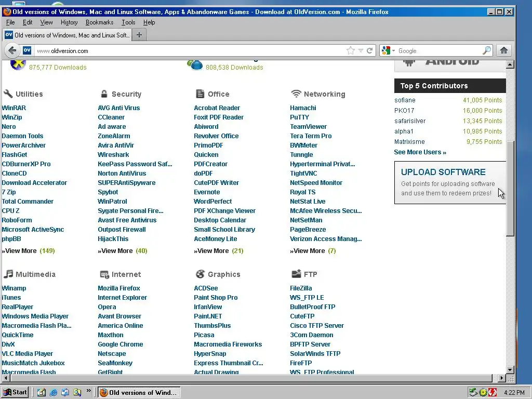The width and height of the screenshot is (532, 399).
Task: Click the FTP folder icon
Action: click(296, 273)
